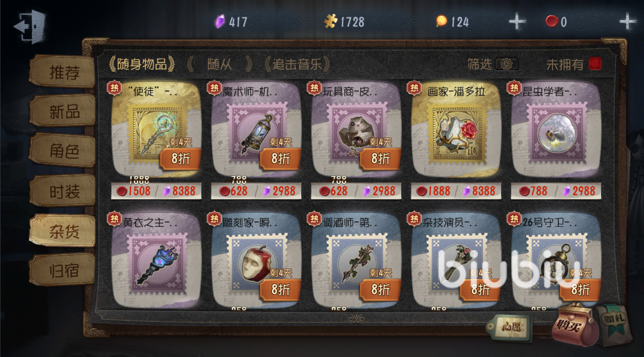The image size is (644, 357).
Task: Tap the puzzle piece clues icon
Action: [331, 21]
